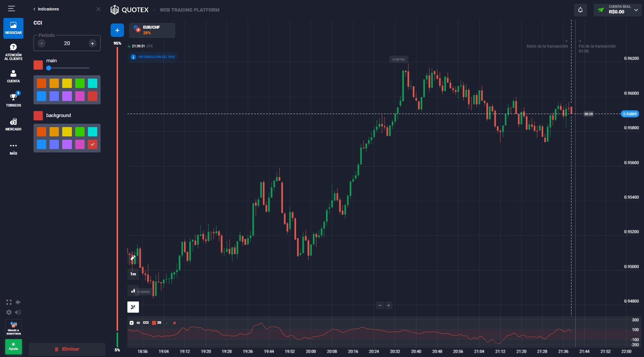Collapse the CCI indicator panel arrow
This screenshot has height=357, width=644.
pyautogui.click(x=131, y=323)
